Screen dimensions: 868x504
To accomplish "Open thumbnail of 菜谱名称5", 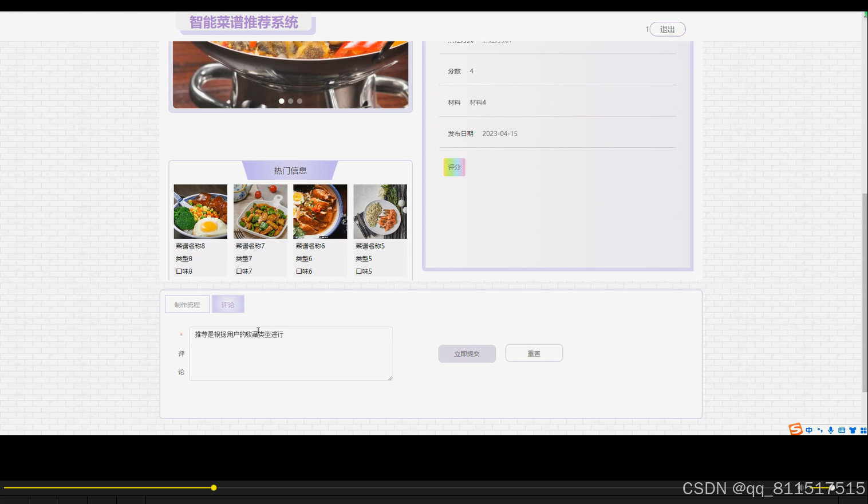I will click(380, 211).
